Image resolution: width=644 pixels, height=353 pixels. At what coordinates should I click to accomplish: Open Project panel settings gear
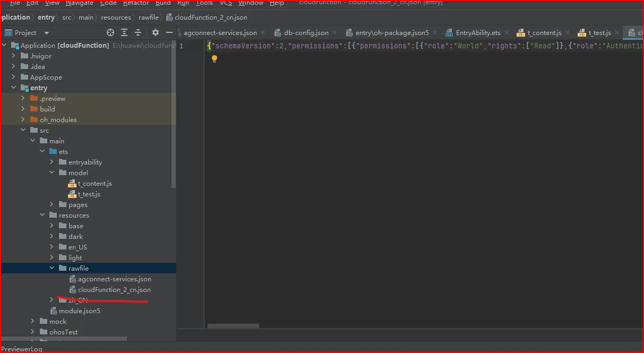click(x=156, y=32)
